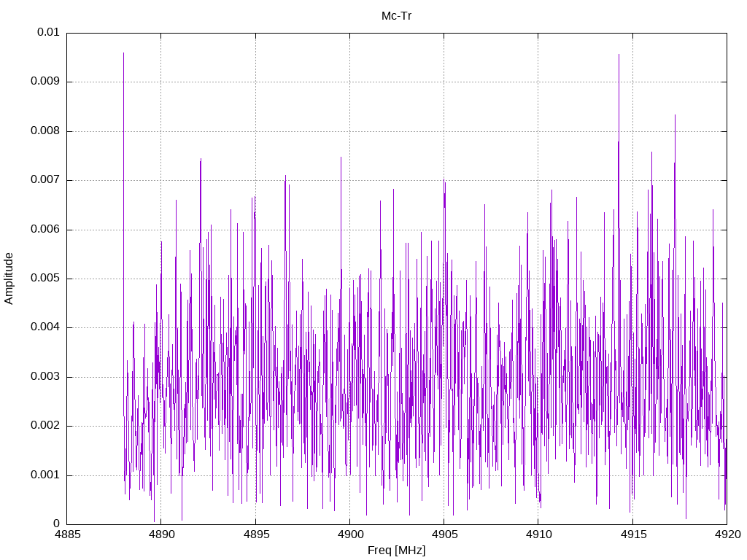Click the x-axis tick label 4895
Image resolution: width=747 pixels, height=560 pixels.
256,534
